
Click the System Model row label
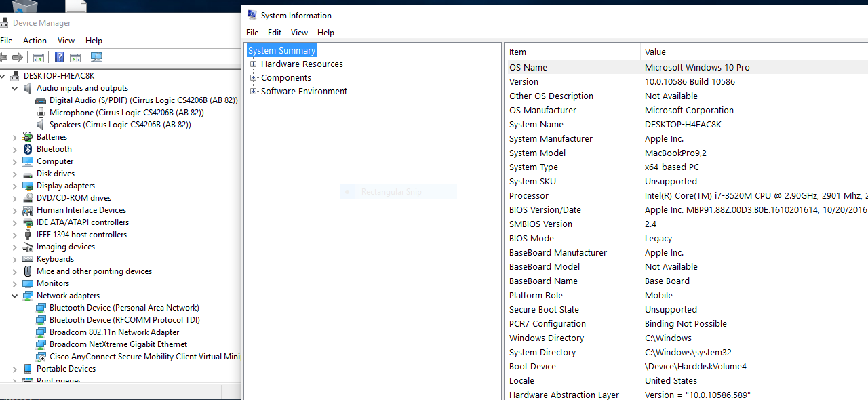[x=537, y=153]
